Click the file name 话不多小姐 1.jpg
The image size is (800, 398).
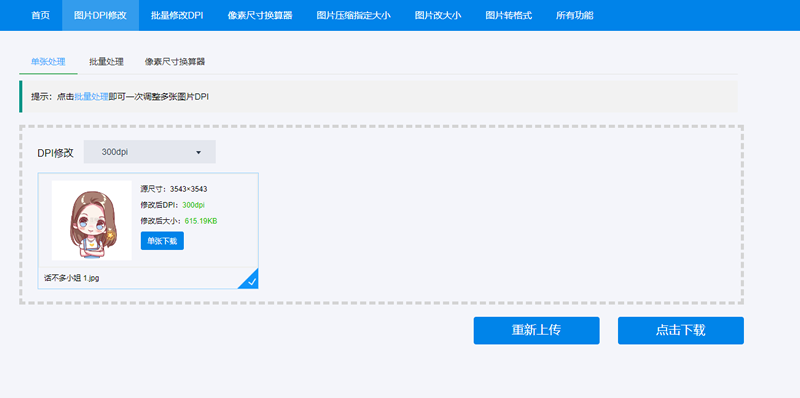click(71, 278)
